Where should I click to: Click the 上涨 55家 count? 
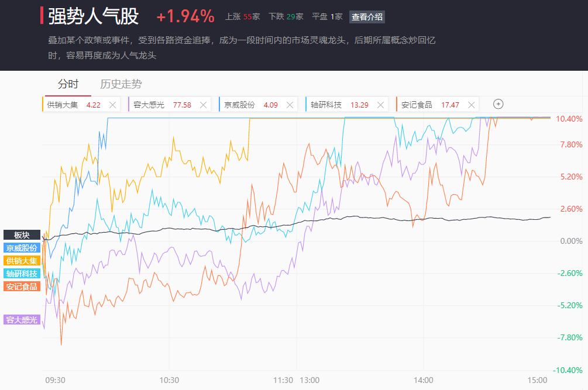pos(242,16)
